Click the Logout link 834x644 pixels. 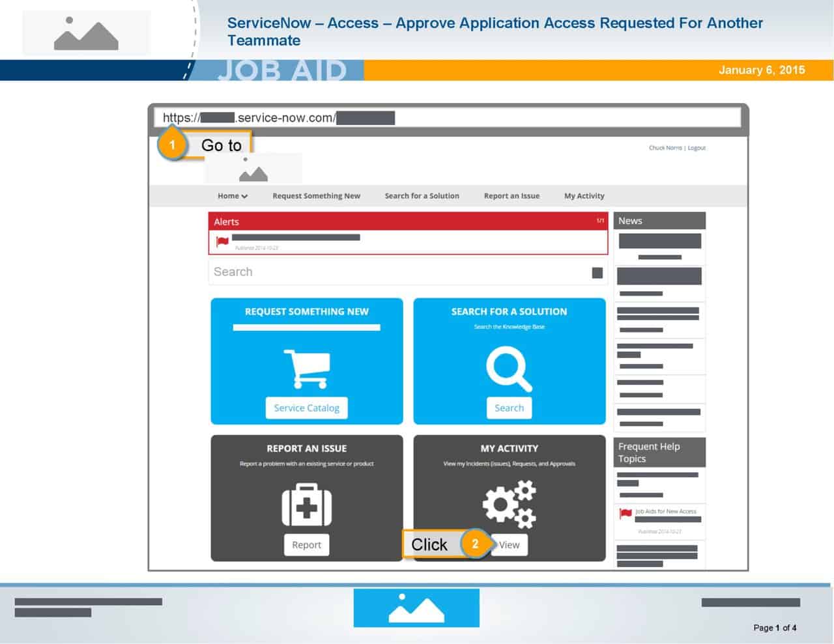(x=697, y=148)
